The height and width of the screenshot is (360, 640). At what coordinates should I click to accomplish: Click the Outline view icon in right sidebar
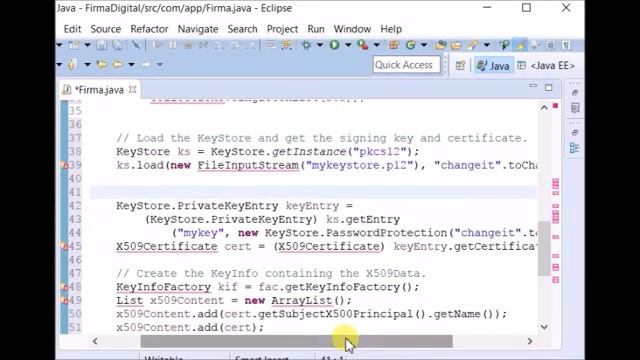click(575, 148)
